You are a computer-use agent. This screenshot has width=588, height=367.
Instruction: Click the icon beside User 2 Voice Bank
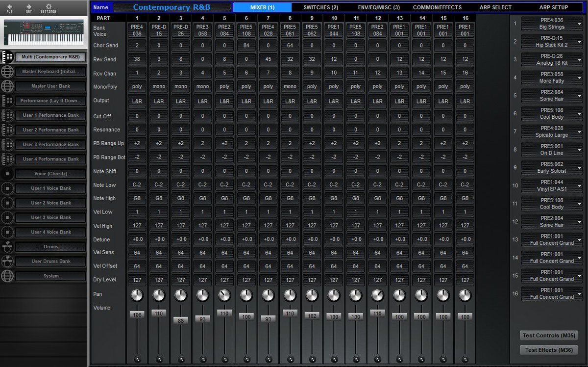click(7, 203)
